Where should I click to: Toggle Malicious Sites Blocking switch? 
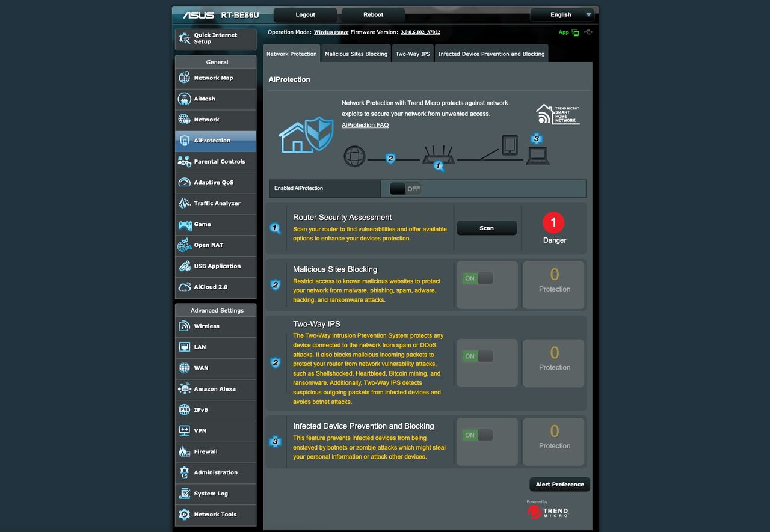(478, 278)
